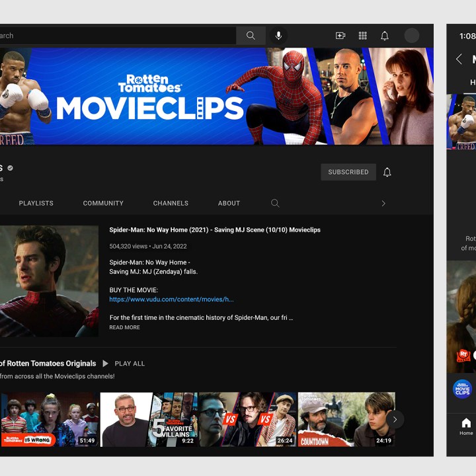Click play triangle icon beside PLAY ALL
Screen dimensions: 476x476
(x=105, y=364)
